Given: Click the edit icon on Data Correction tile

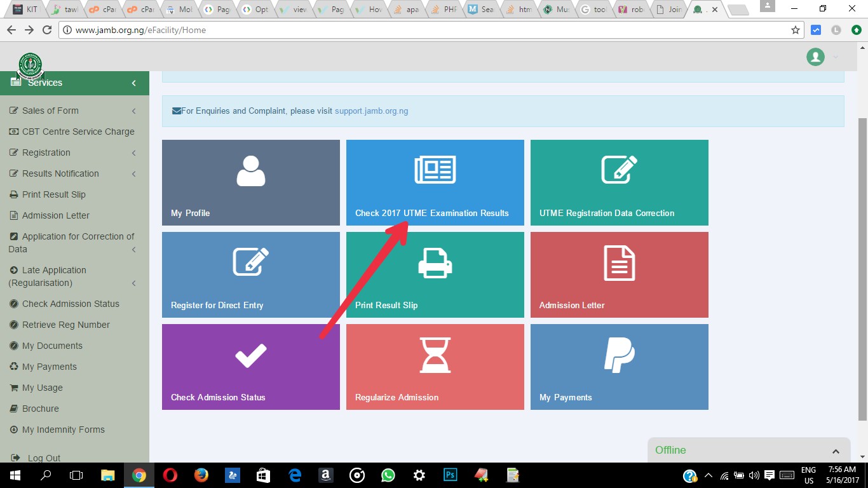Looking at the screenshot, I should [x=620, y=170].
